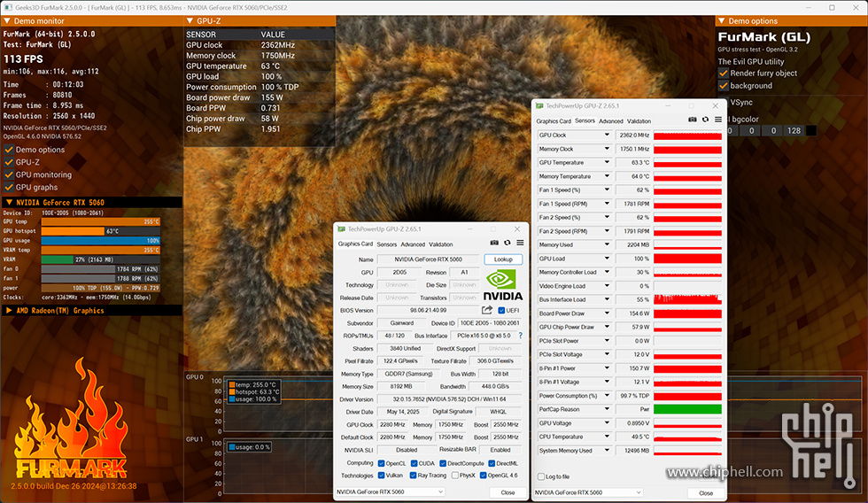Click the Bus Interface Load graph
Viewport: 868px width, 503px height.
pyautogui.click(x=687, y=299)
